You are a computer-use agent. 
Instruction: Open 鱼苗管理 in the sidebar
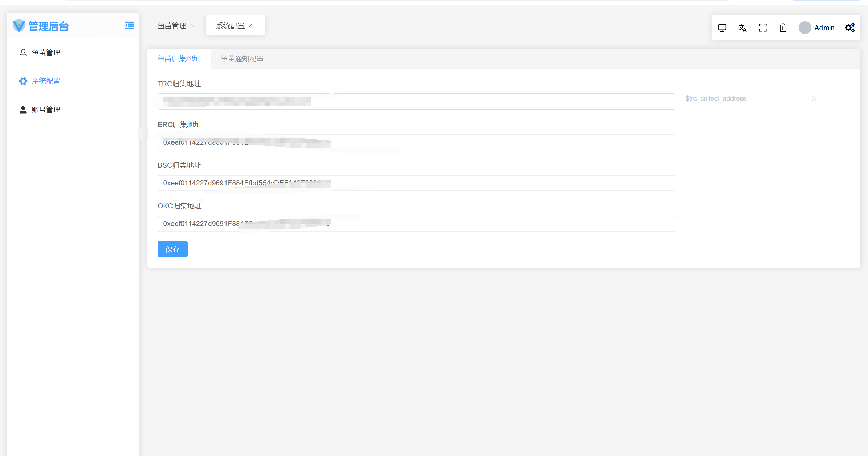click(x=46, y=53)
